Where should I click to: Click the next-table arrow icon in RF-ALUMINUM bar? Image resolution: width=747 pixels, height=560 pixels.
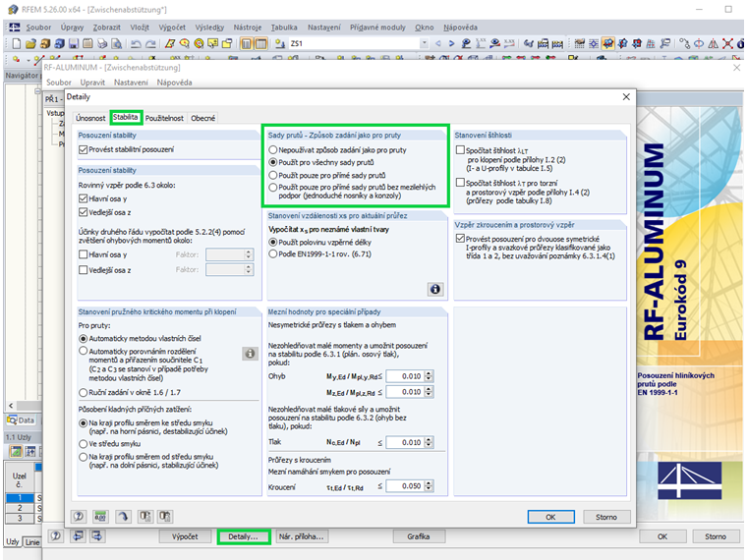(x=96, y=536)
